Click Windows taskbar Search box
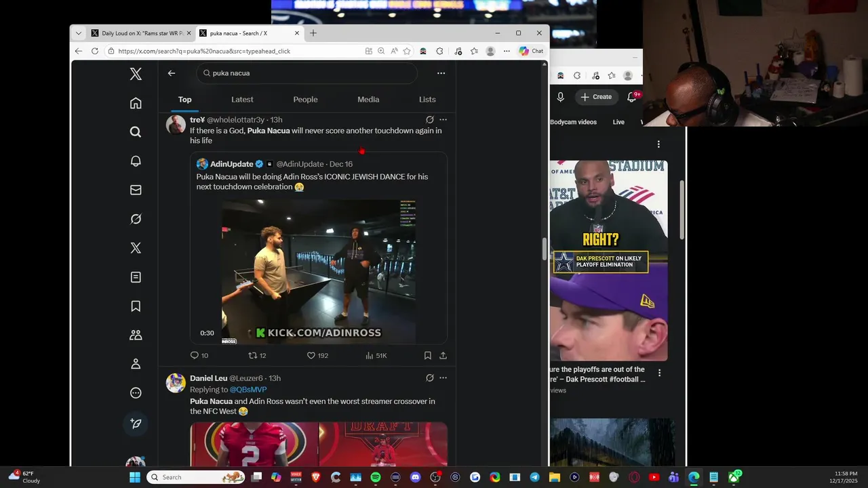 click(195, 477)
